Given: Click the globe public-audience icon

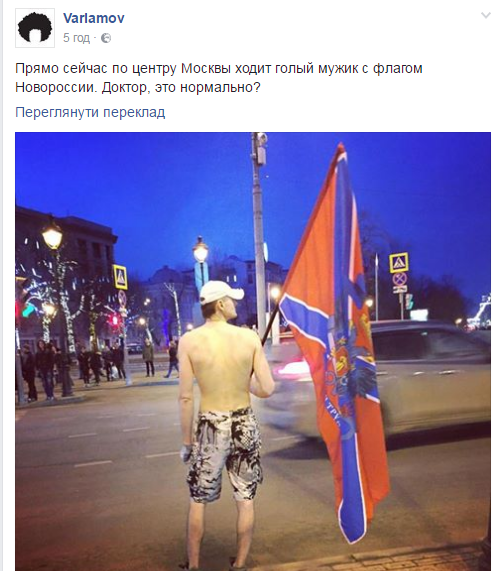Looking at the screenshot, I should tap(106, 38).
